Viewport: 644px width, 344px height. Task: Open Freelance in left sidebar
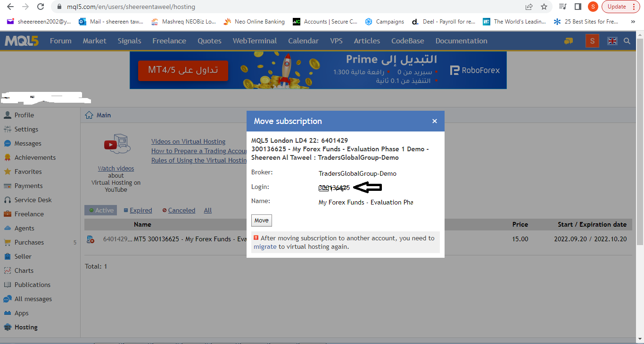pyautogui.click(x=29, y=214)
